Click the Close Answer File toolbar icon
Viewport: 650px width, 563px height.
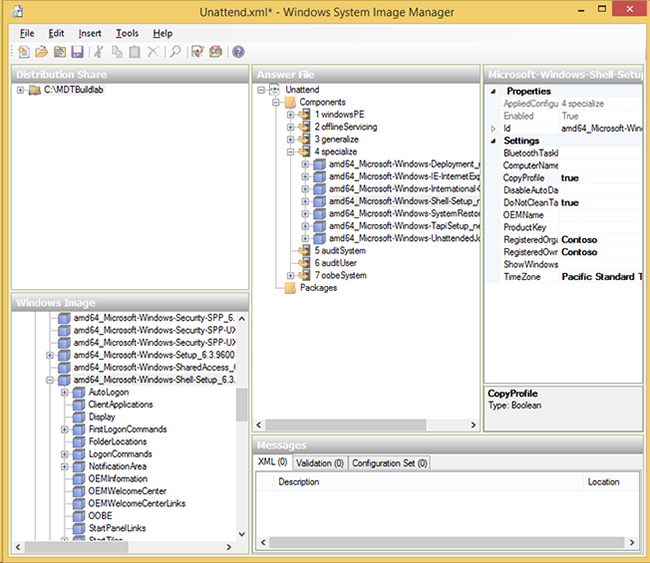point(59,52)
